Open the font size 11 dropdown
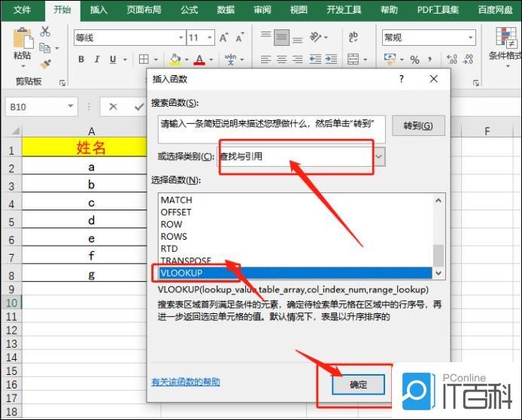Image resolution: width=522 pixels, height=420 pixels. click(x=210, y=38)
